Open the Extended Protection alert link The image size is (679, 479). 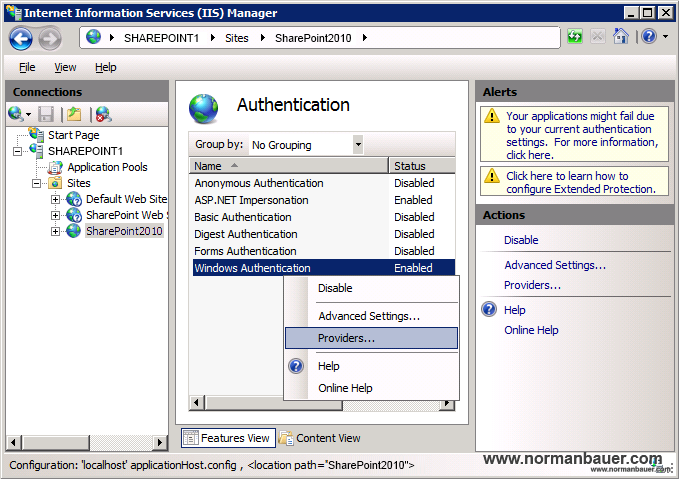(581, 182)
